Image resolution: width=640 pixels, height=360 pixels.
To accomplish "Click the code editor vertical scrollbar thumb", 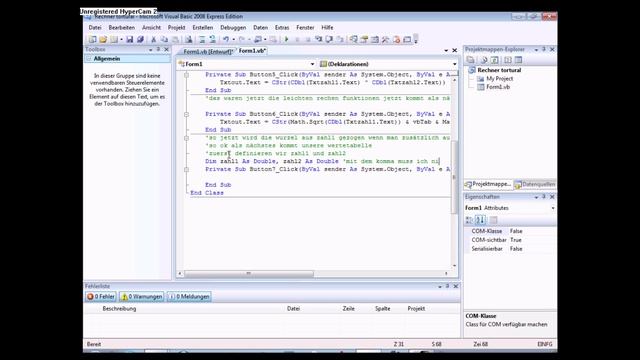I will click(454, 176).
